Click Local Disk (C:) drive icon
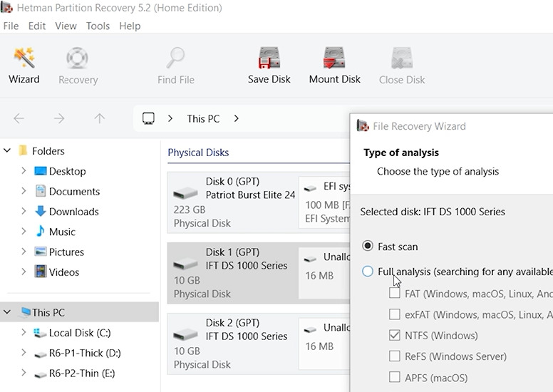This screenshot has height=392, width=553. tap(39, 333)
